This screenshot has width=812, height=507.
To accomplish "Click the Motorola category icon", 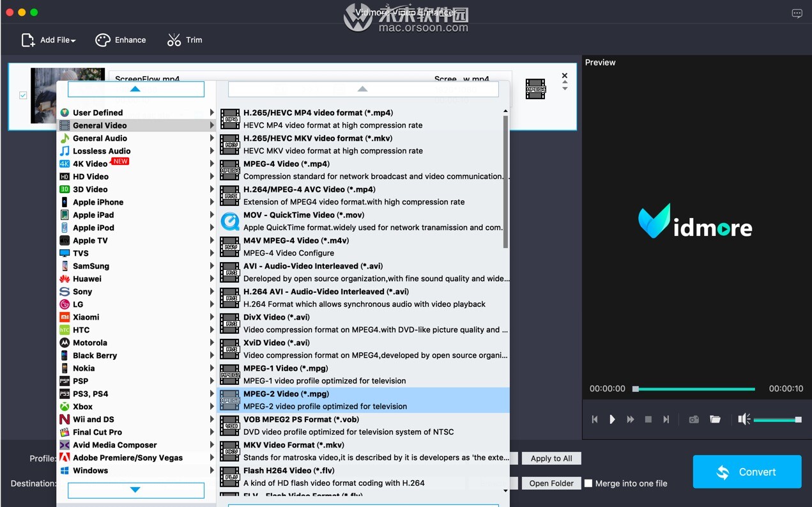I will [65, 343].
